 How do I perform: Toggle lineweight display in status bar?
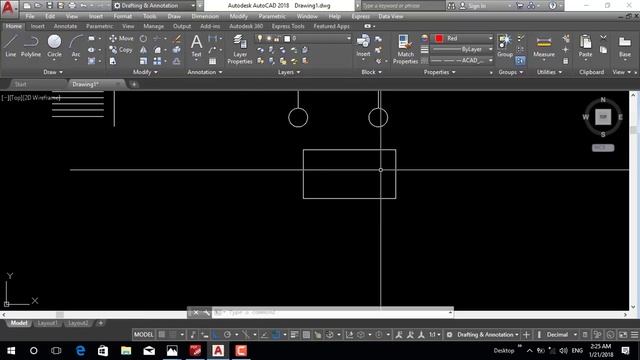(294, 335)
